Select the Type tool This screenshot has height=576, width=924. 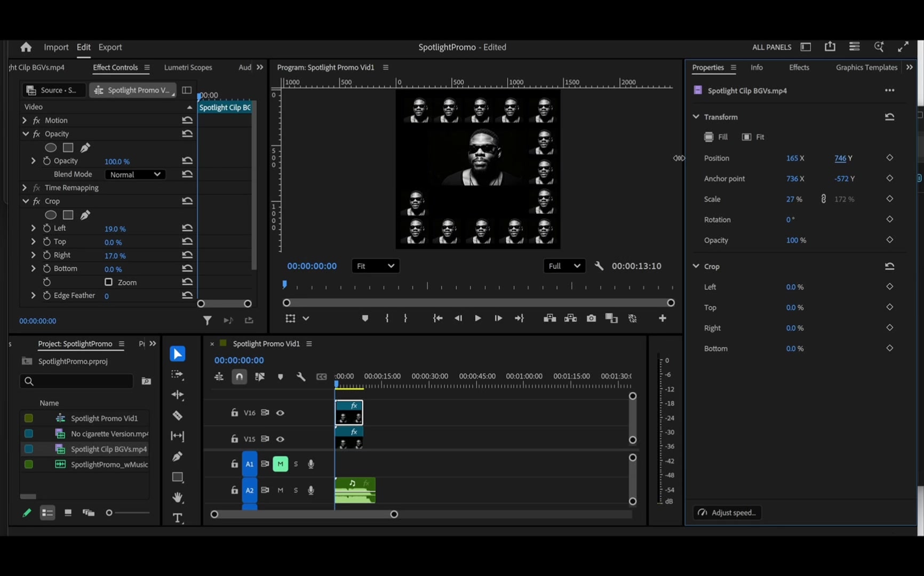(178, 518)
